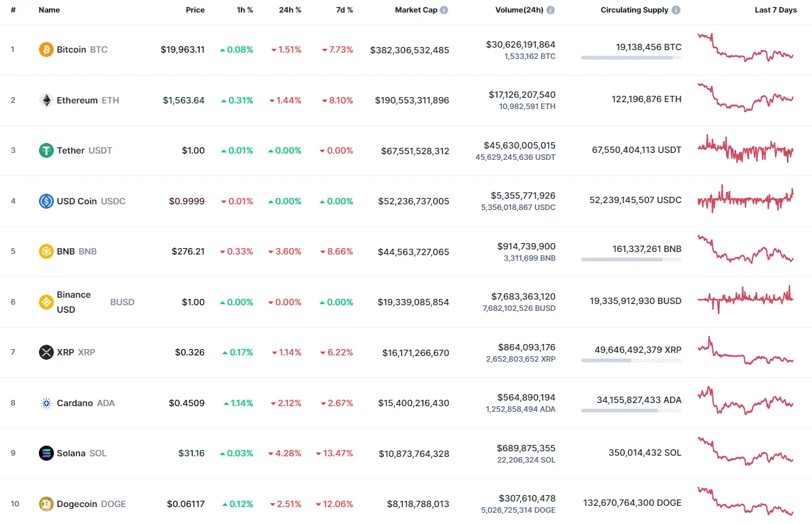The height and width of the screenshot is (524, 812).
Task: Click the Bitcoin logo icon
Action: [x=45, y=49]
